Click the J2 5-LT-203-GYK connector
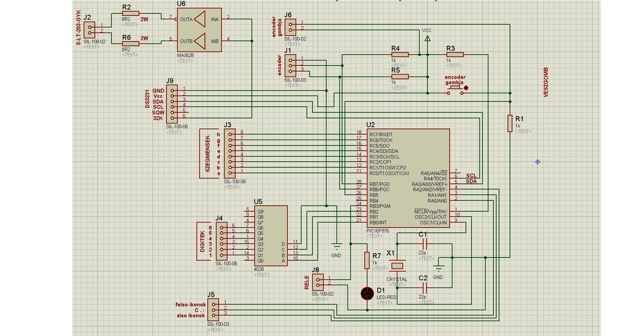This screenshot has width=644, height=336. (x=90, y=30)
